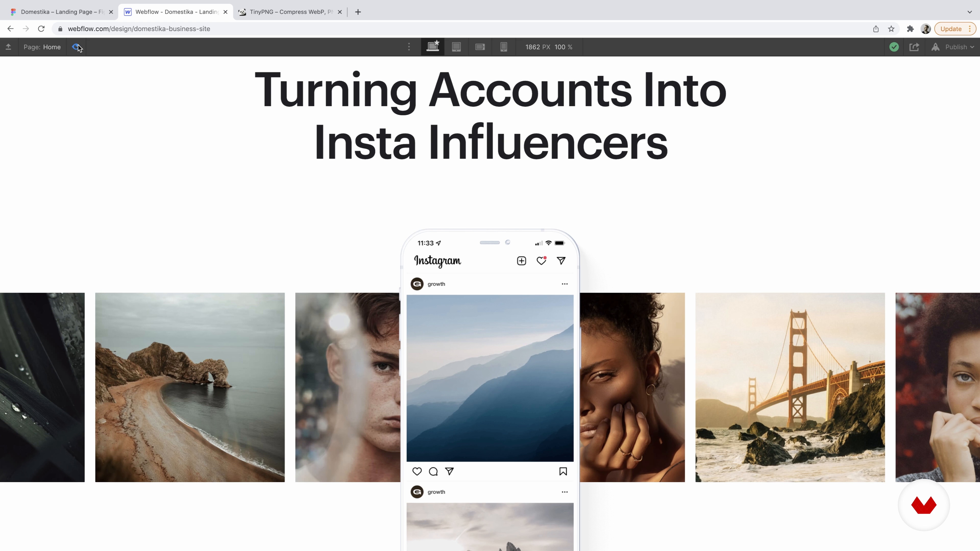Open the browser extensions puzzle icon

[910, 29]
